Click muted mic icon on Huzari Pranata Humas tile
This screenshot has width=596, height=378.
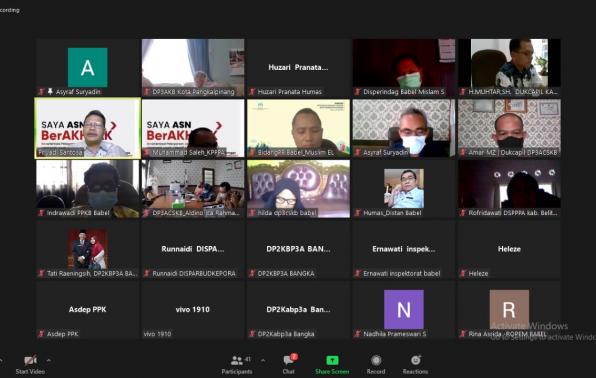(x=252, y=92)
